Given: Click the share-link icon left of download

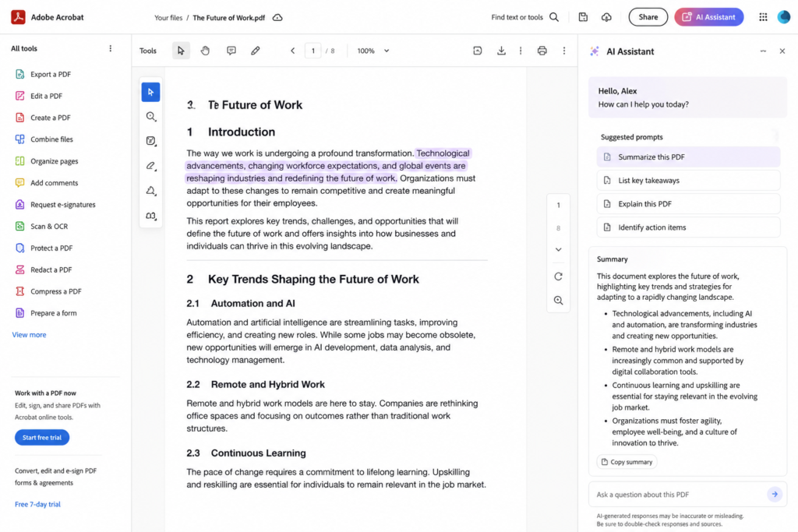Looking at the screenshot, I should pyautogui.click(x=478, y=51).
